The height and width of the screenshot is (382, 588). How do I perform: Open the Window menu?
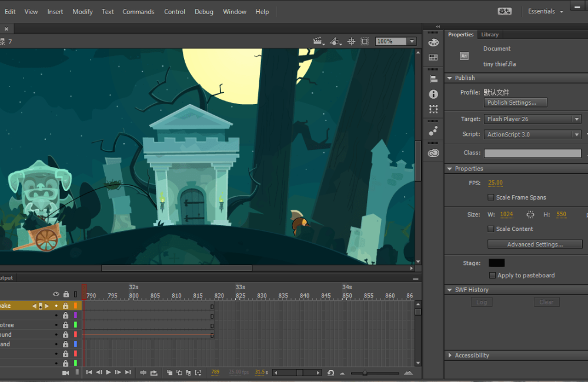(x=235, y=12)
